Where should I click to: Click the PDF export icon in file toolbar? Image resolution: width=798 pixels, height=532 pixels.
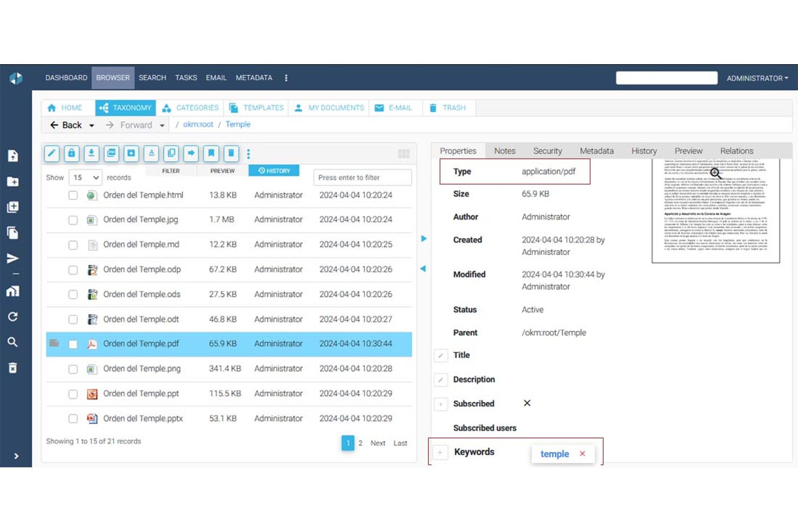point(112,154)
